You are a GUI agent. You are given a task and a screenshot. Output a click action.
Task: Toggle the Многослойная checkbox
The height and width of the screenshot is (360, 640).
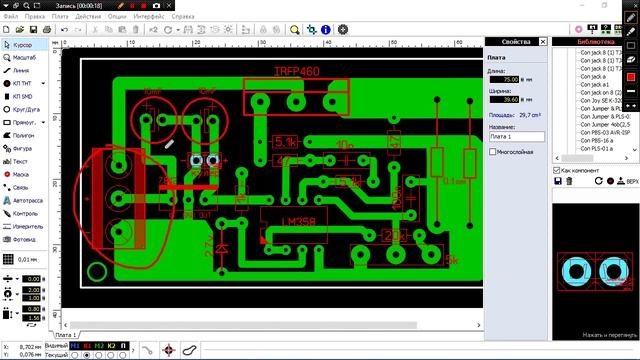coord(493,152)
